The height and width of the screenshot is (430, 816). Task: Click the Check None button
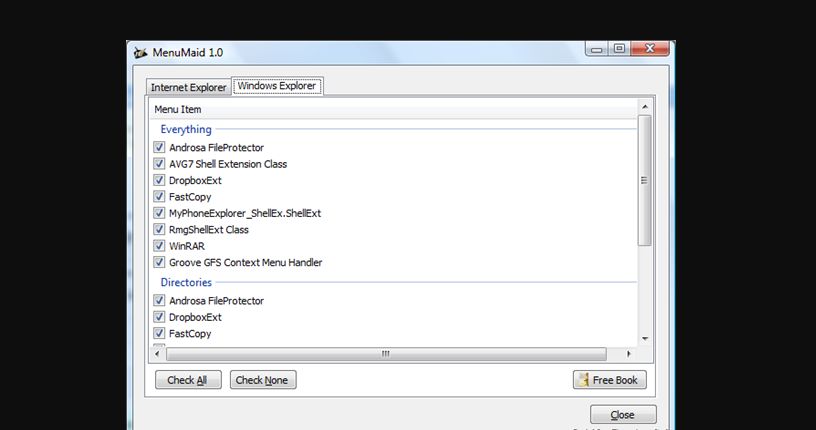coord(263,380)
